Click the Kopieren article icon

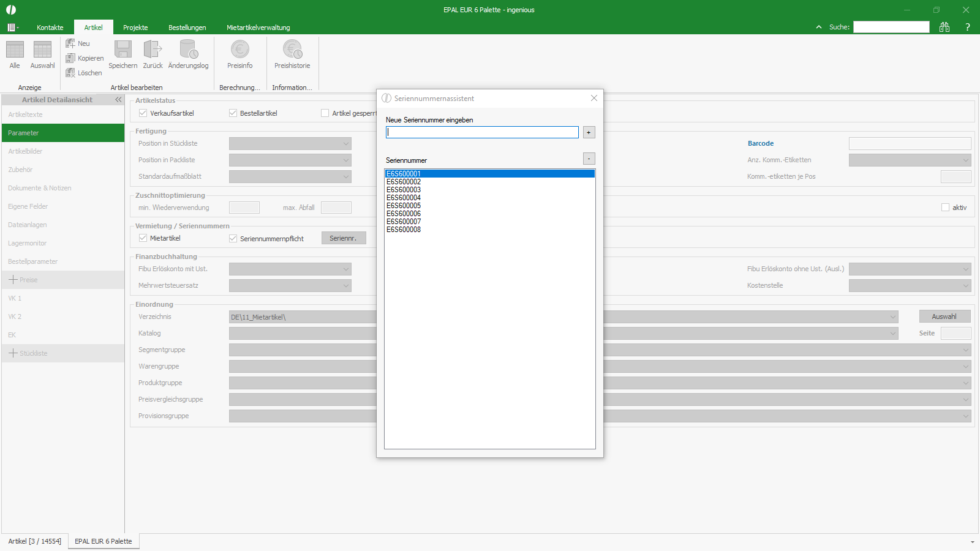(70, 58)
